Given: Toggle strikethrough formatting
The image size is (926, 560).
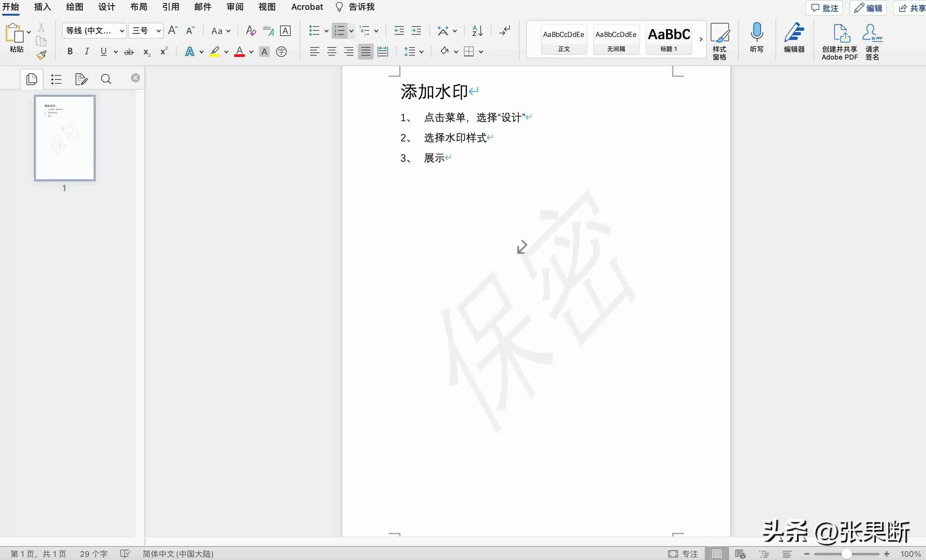Looking at the screenshot, I should coord(129,51).
